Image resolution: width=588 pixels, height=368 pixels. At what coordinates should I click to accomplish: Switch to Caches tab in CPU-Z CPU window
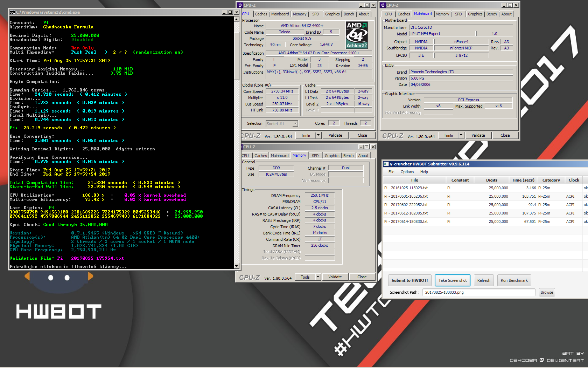coord(261,14)
